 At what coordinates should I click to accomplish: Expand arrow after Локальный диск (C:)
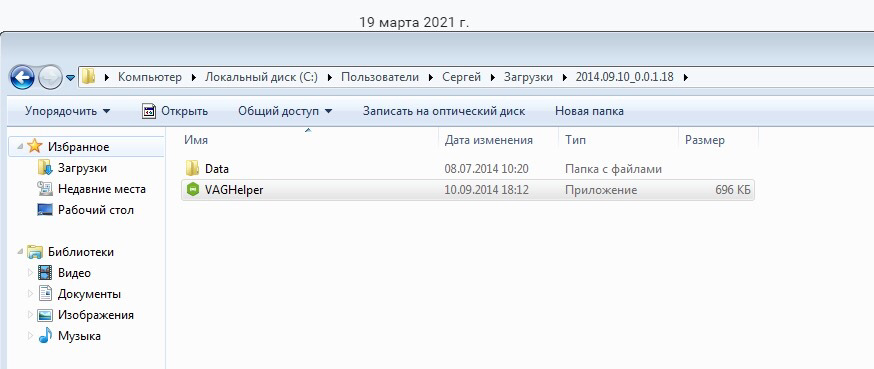[x=329, y=77]
